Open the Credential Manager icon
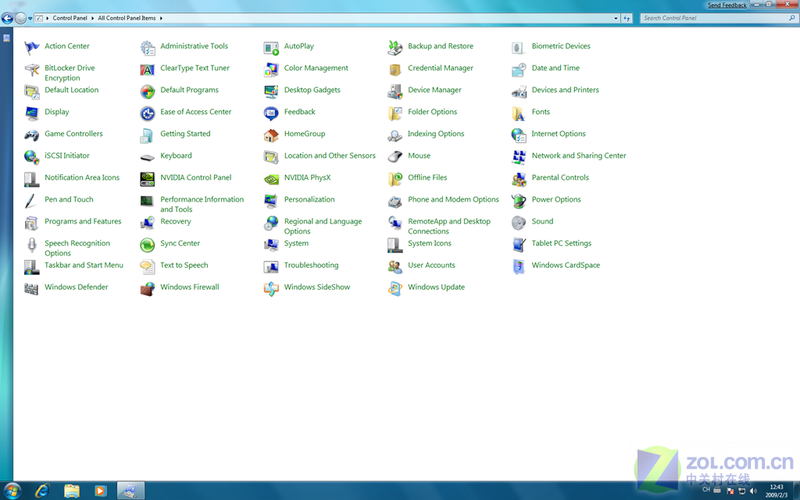The height and width of the screenshot is (500, 800). click(395, 70)
